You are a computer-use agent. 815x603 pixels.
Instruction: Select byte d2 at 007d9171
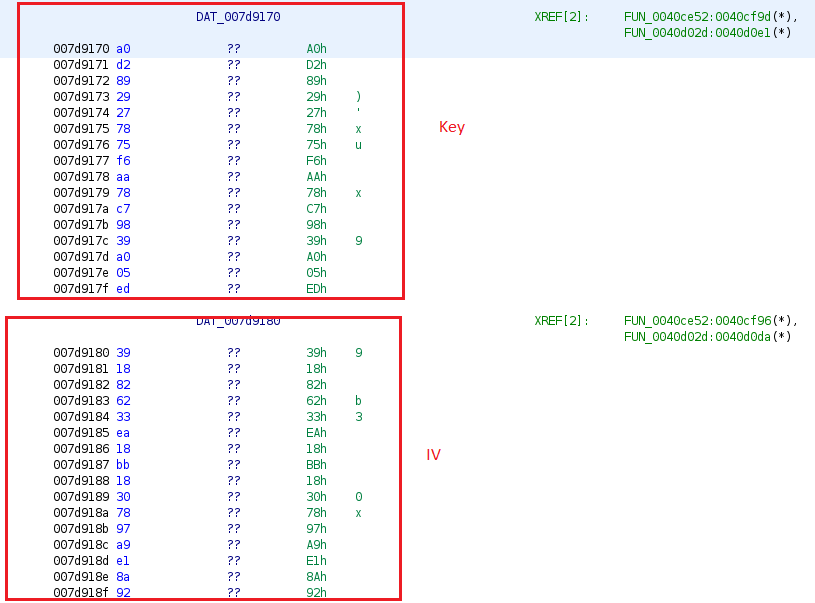123,65
